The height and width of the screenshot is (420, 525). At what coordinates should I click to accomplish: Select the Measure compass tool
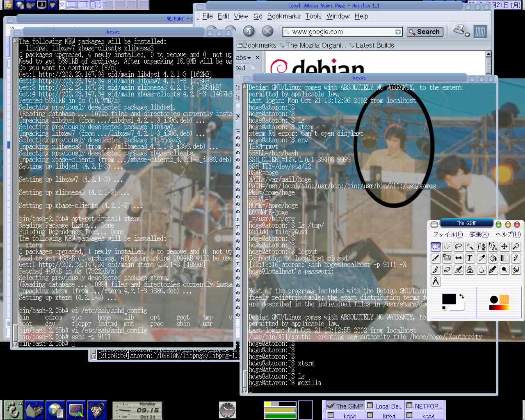pyautogui.click(x=436, y=281)
